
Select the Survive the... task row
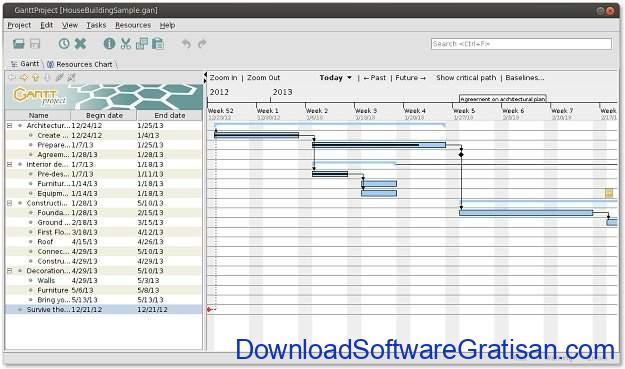click(x=104, y=310)
